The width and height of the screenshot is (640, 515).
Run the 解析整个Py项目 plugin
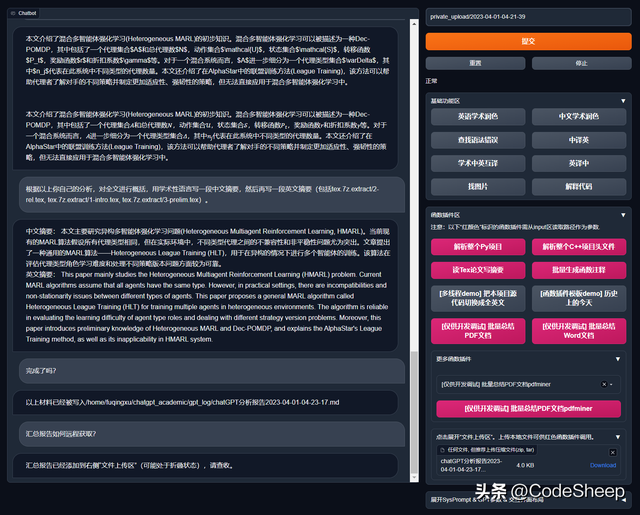(x=478, y=247)
